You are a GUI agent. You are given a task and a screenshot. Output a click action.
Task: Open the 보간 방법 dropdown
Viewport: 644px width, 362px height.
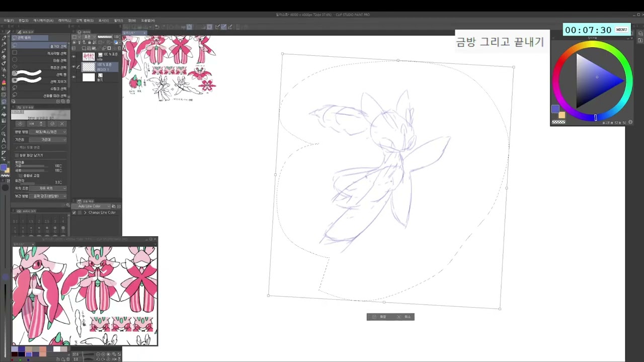(x=48, y=196)
